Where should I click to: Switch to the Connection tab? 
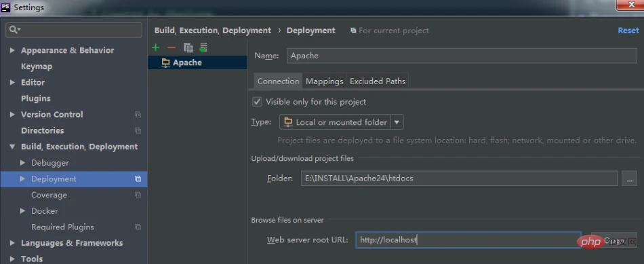click(x=278, y=81)
